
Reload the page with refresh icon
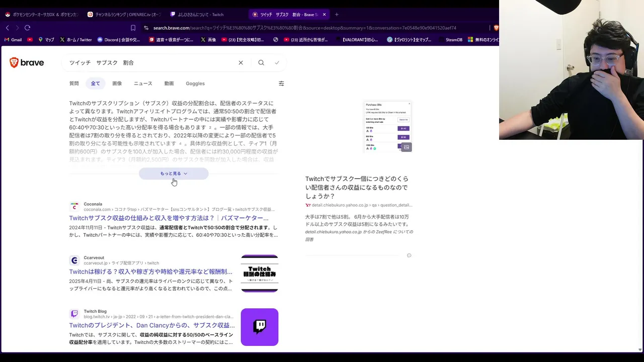click(x=27, y=28)
